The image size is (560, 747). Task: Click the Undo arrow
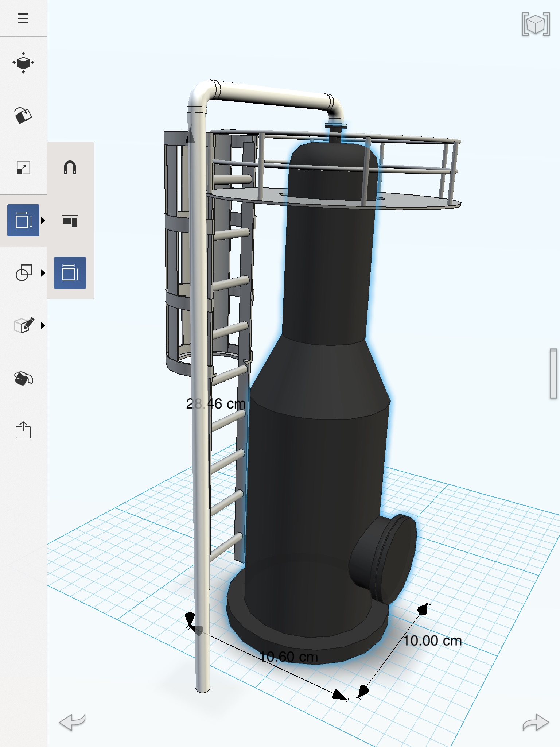point(72,722)
